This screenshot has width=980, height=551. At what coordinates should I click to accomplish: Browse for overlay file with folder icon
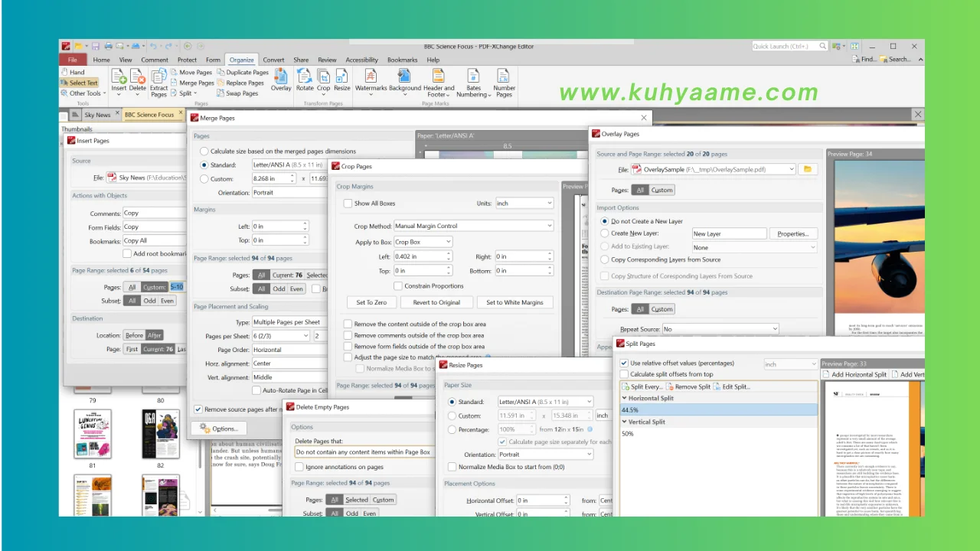click(x=806, y=169)
